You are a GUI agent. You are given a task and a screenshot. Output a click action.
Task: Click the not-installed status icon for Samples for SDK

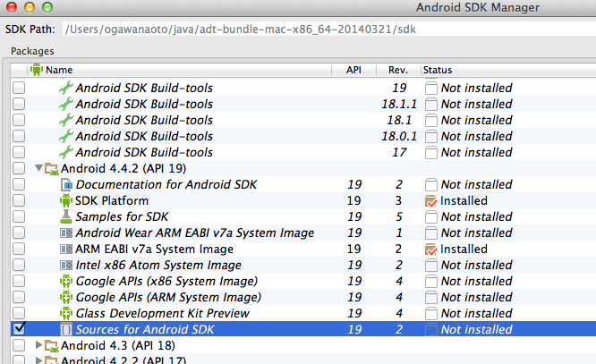[431, 217]
